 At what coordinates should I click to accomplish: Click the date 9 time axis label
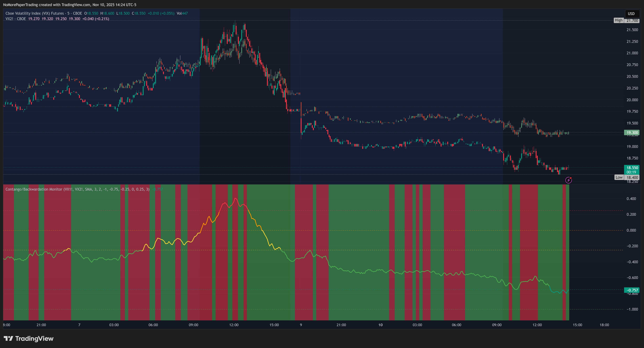301,325
